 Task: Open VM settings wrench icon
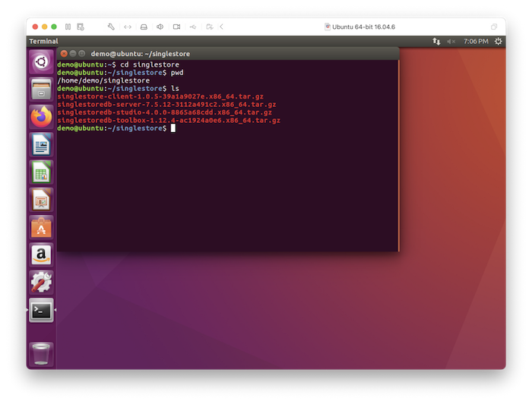pyautogui.click(x=111, y=27)
